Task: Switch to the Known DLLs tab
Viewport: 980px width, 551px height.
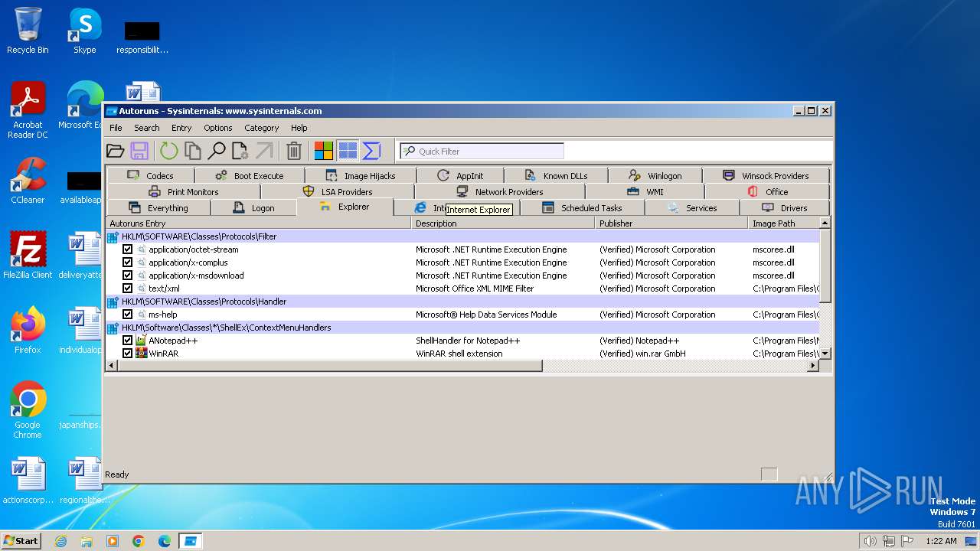Action: click(557, 176)
